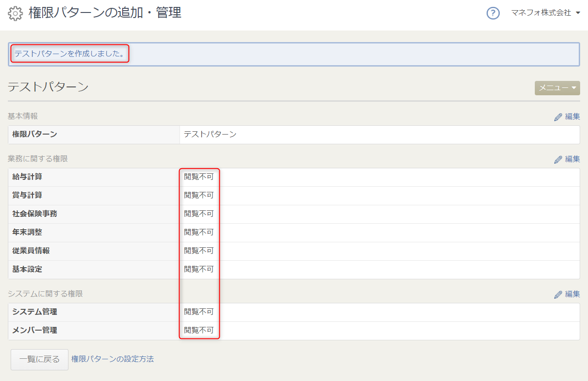Click 閲覧不可 value in 賞与計算 row
This screenshot has width=588, height=381.
click(x=199, y=195)
